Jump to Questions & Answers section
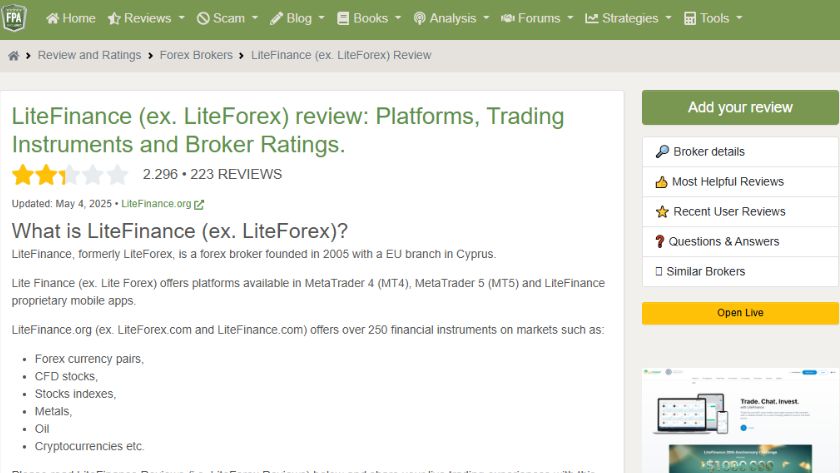The height and width of the screenshot is (473, 840). coord(740,242)
